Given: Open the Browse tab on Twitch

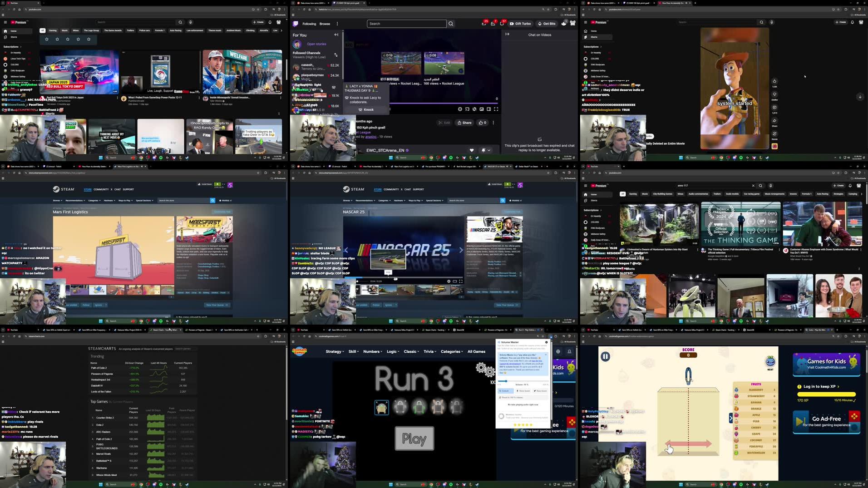Looking at the screenshot, I should [x=325, y=24].
